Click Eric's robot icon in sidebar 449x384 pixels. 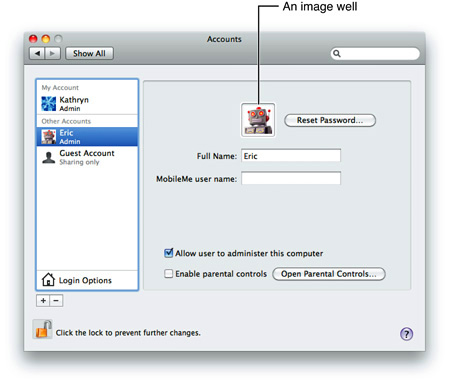[x=49, y=137]
